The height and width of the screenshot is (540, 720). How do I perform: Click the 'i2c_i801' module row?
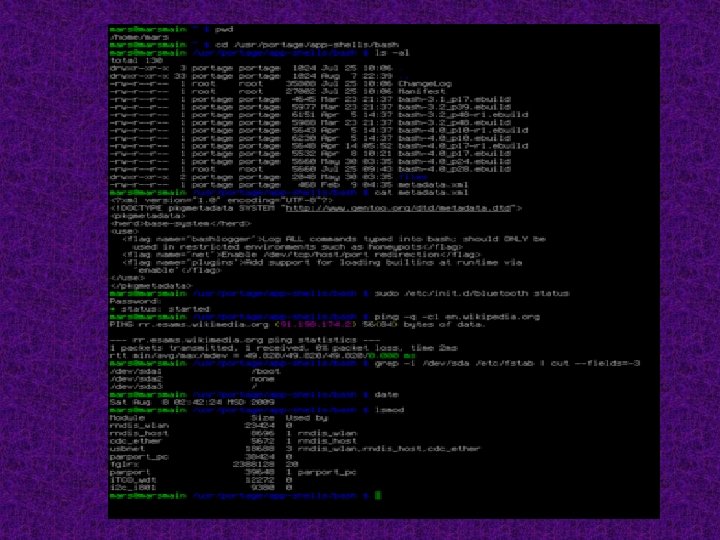[x=201, y=488]
